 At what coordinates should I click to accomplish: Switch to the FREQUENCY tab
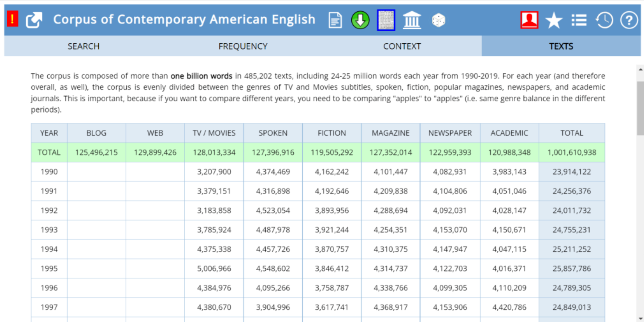[x=243, y=46]
